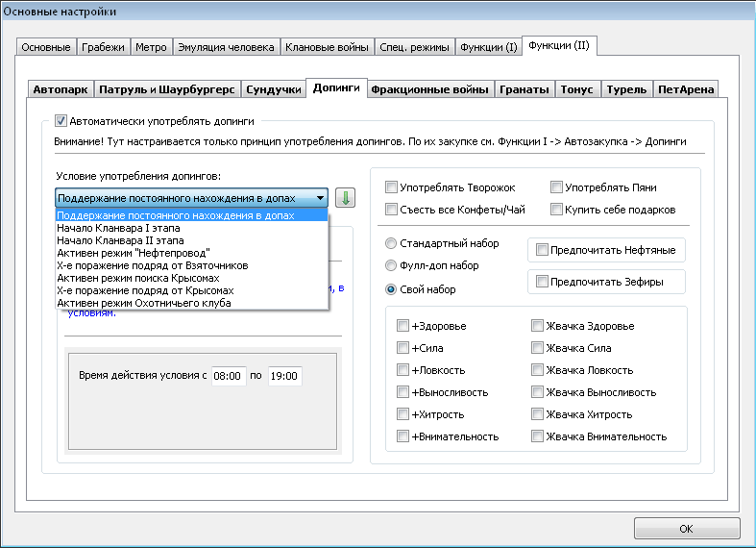This screenshot has width=756, height=548.
Task: Select "Стандартный набор" radio button
Action: [x=391, y=243]
